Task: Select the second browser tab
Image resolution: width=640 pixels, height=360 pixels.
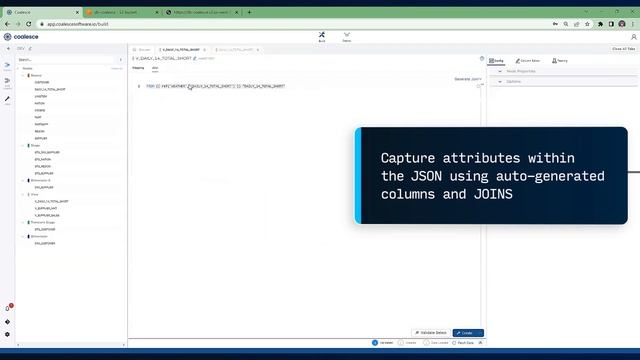Action: coord(122,12)
